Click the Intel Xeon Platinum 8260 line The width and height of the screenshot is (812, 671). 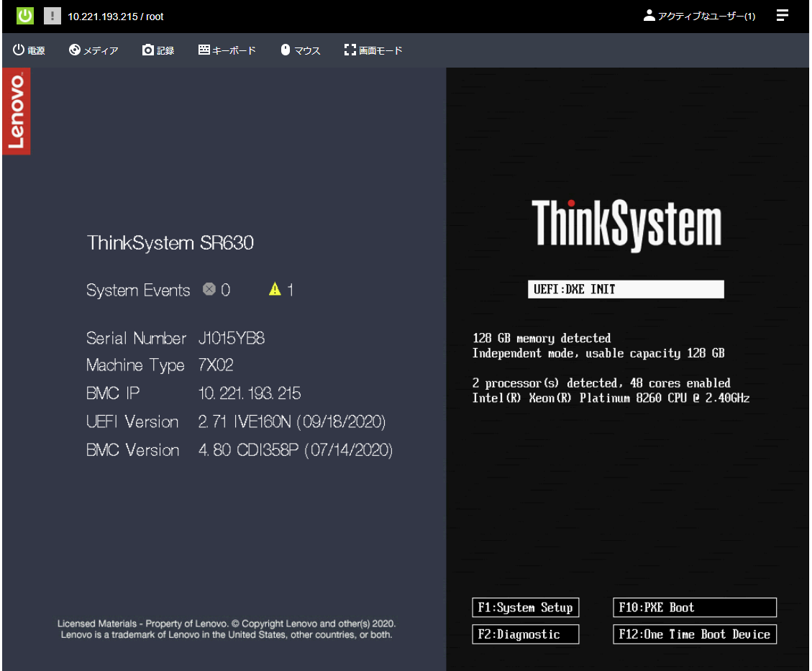click(611, 398)
